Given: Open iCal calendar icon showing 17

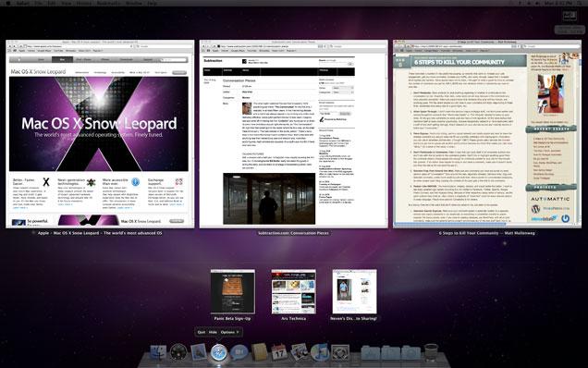Looking at the screenshot, I should [x=279, y=352].
